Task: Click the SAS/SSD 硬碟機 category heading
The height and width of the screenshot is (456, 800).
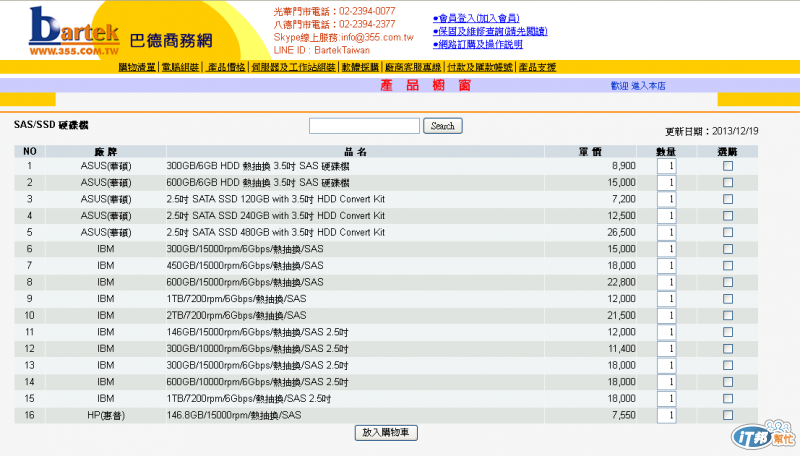Action: pyautogui.click(x=51, y=125)
